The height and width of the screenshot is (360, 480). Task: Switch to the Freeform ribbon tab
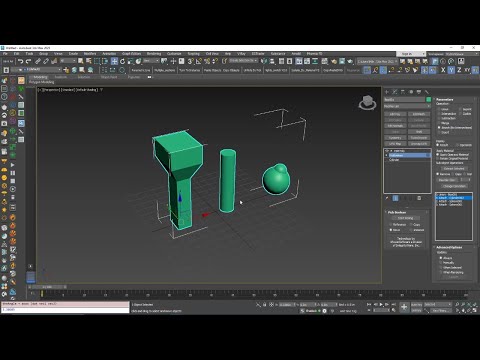point(61,77)
